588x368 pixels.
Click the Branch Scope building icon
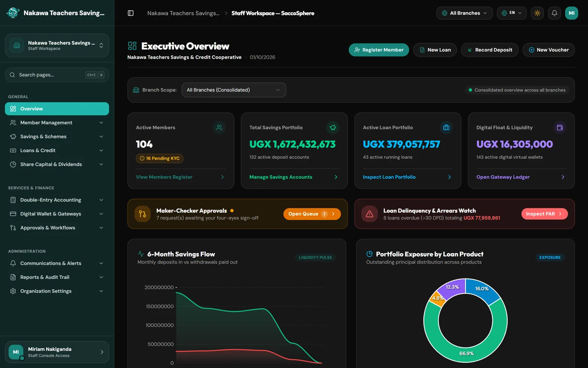click(136, 90)
